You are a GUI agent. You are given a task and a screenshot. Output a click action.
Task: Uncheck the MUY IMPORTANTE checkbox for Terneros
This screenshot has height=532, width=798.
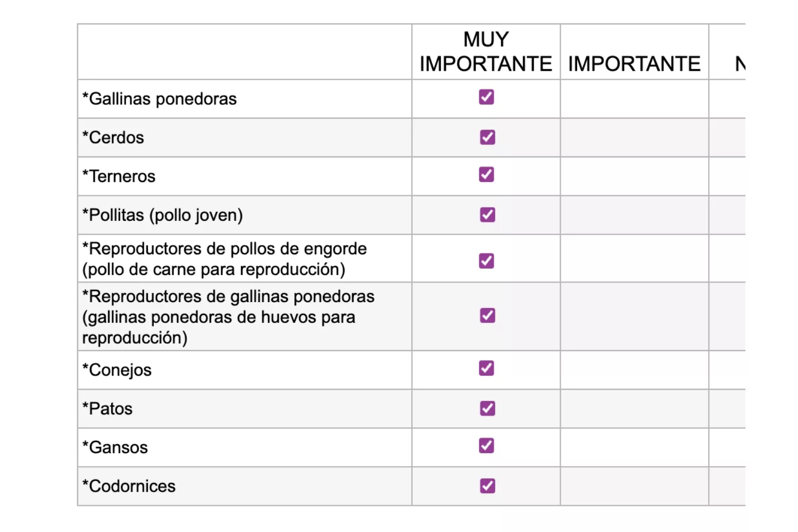tap(486, 176)
